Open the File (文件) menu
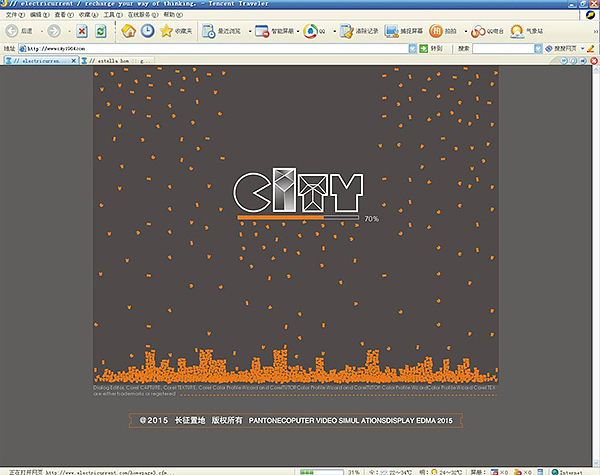 [x=15, y=15]
